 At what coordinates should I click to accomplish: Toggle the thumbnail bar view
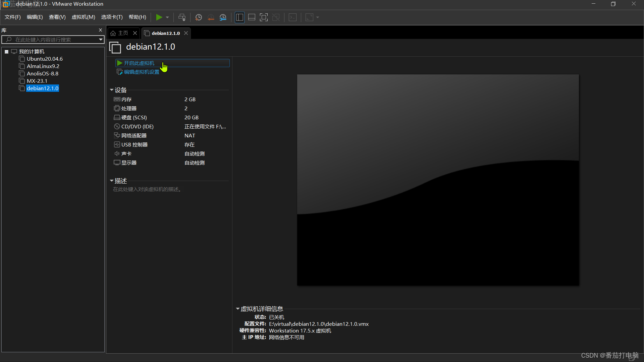[x=252, y=17]
